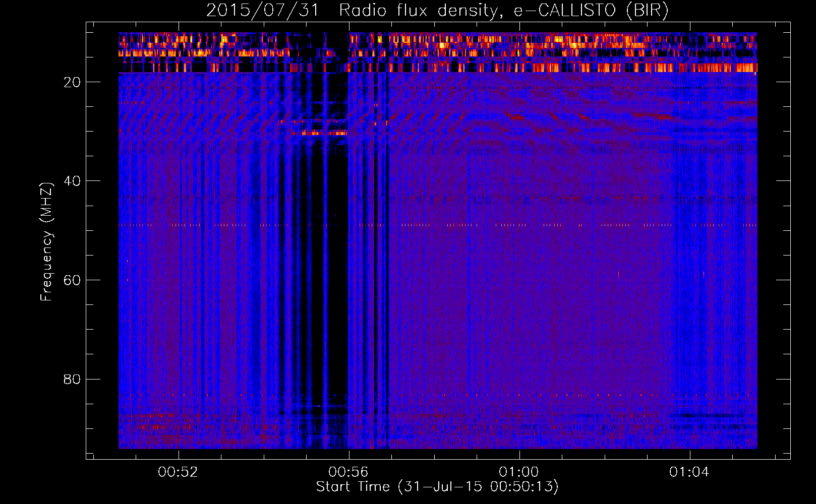Click the 'Start Time (31-Jul-15 00:50:13)' label
Viewport: 816px width, 504px height.
[x=437, y=487]
